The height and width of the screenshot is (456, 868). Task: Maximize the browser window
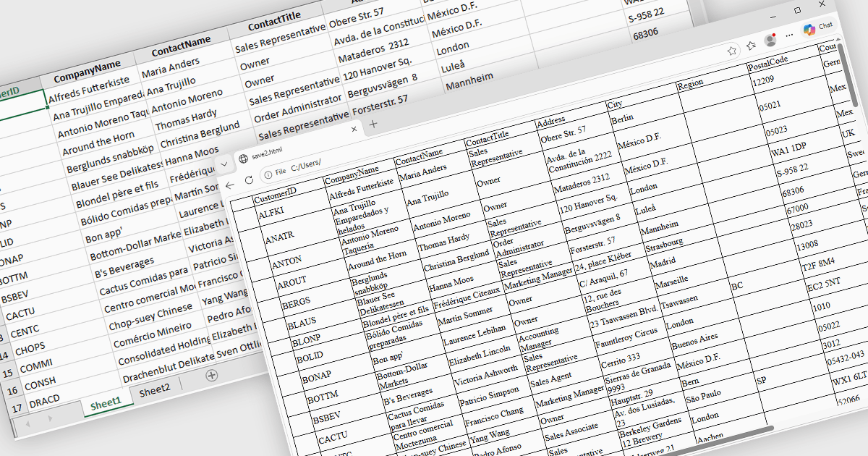[798, 11]
